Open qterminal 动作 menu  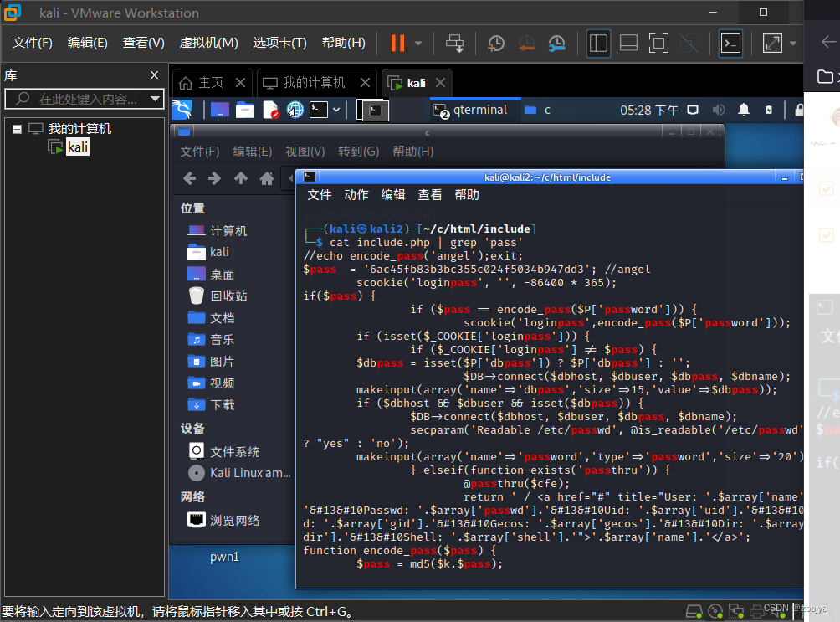pyautogui.click(x=356, y=195)
